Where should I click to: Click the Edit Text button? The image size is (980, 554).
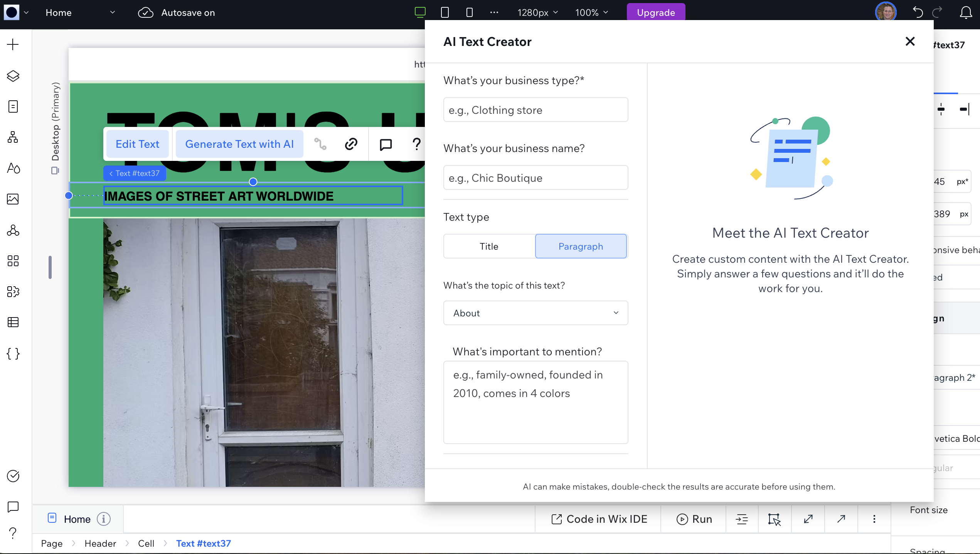(137, 144)
